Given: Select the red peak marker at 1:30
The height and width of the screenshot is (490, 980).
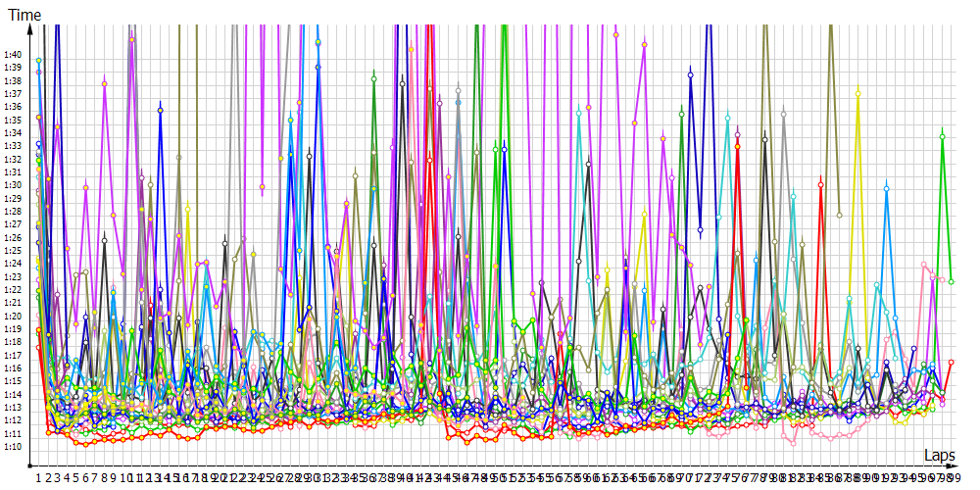Looking at the screenshot, I should (820, 184).
